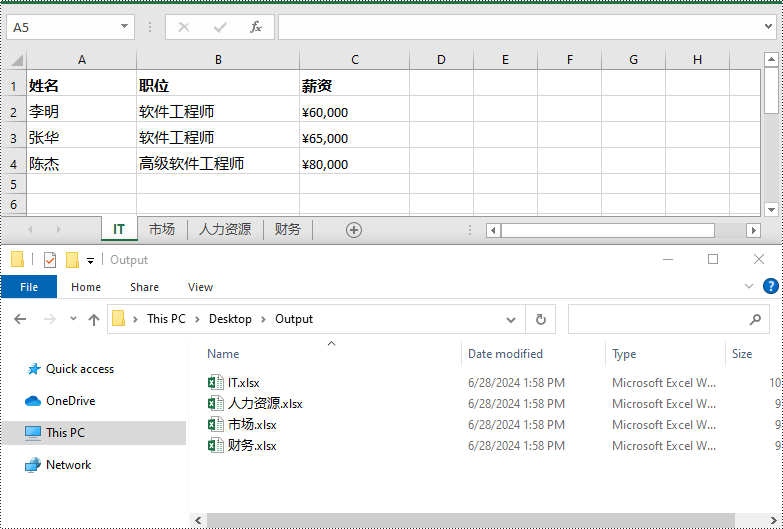
Task: Click the Enter checkmark formula icon
Action: [220, 27]
